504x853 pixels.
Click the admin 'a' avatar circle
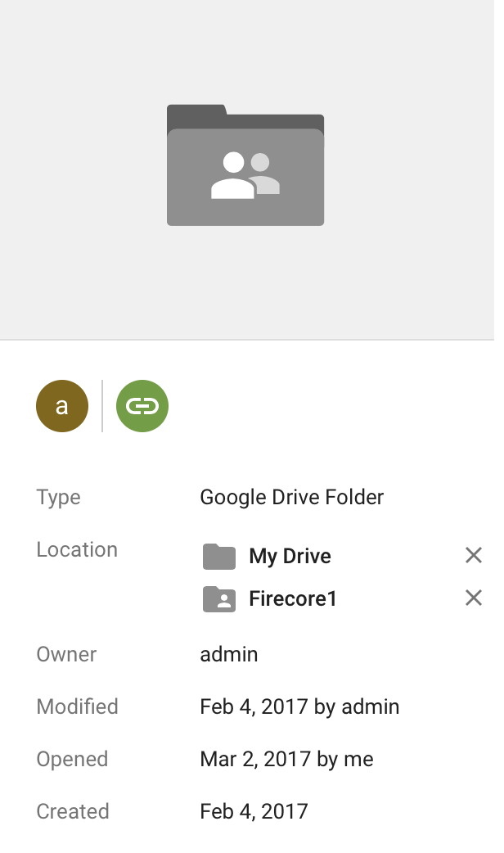click(62, 406)
